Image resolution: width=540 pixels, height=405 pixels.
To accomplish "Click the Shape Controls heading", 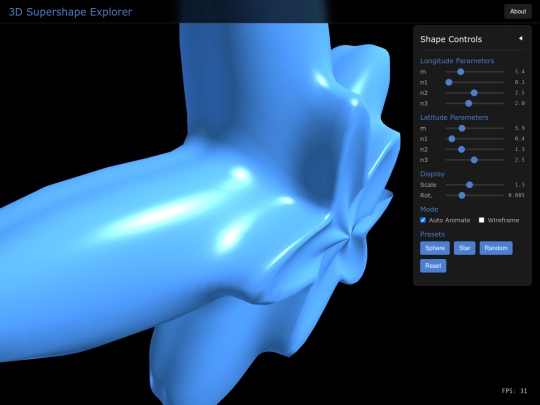I will pyautogui.click(x=451, y=39).
